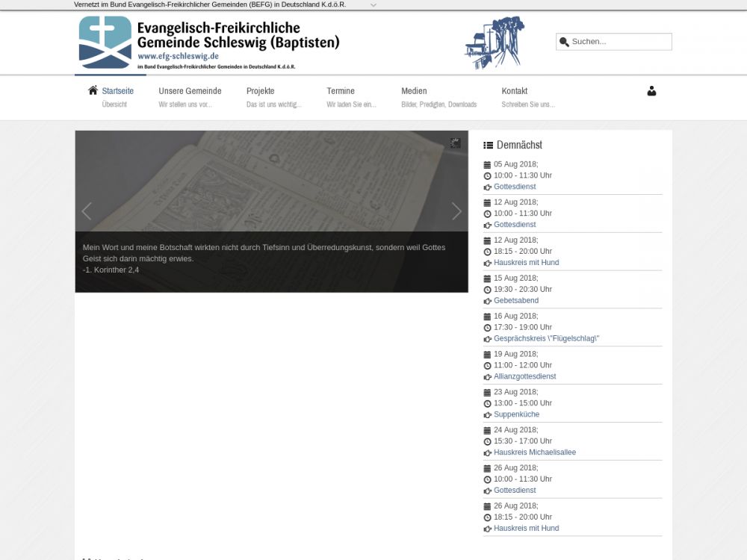747x560 pixels.
Task: Click the blue church sketch image
Action: point(494,43)
